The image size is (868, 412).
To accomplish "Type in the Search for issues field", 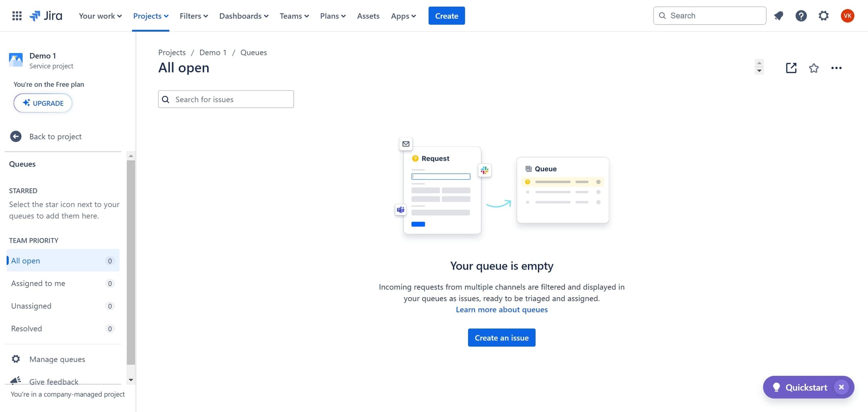I will pyautogui.click(x=225, y=99).
